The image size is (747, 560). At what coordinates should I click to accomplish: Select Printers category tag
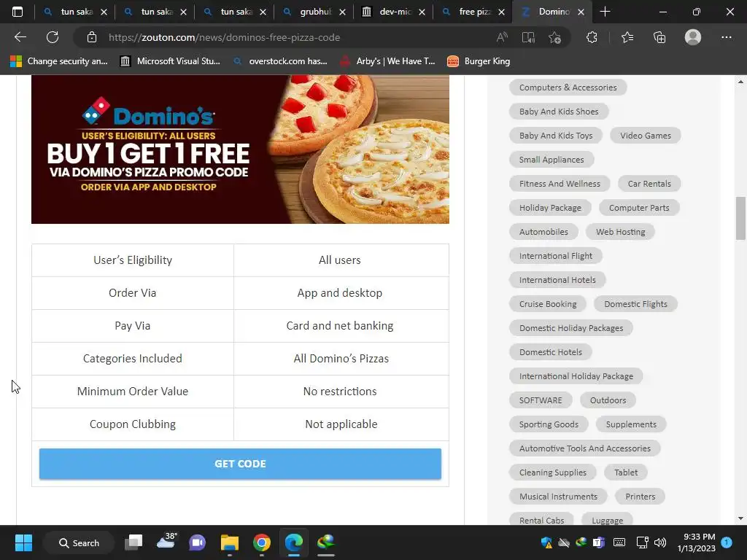click(x=640, y=496)
